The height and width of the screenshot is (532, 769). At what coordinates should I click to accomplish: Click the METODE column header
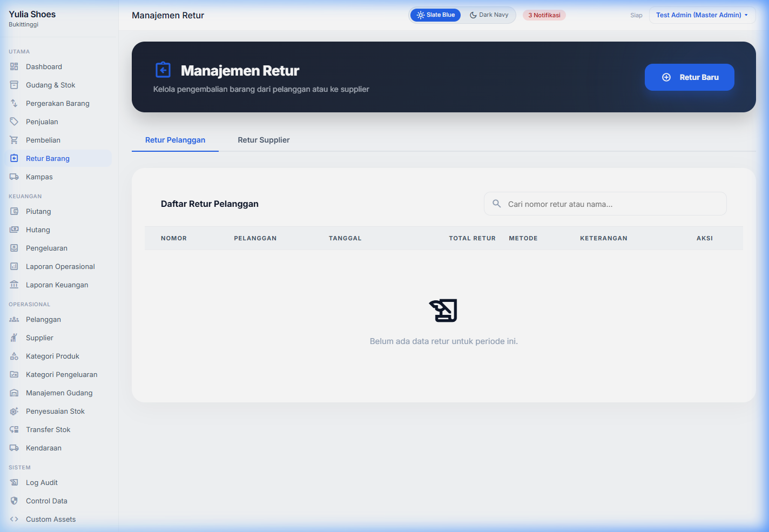[x=523, y=238]
